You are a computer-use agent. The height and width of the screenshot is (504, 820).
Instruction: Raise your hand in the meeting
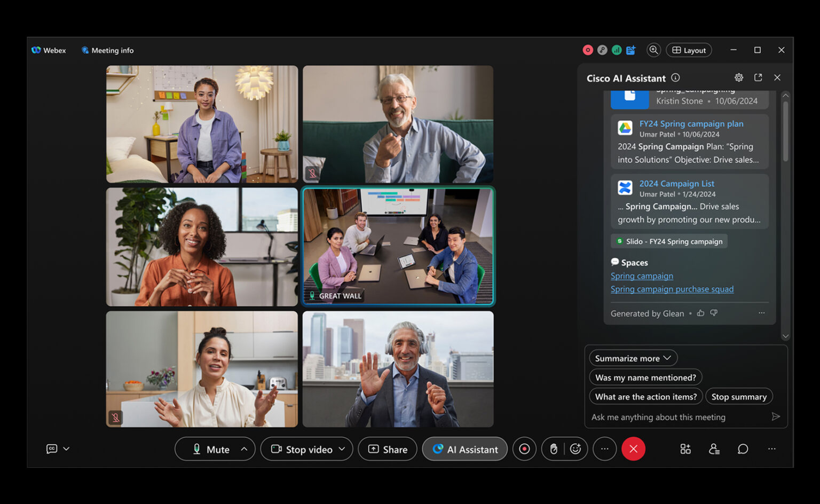pyautogui.click(x=553, y=448)
